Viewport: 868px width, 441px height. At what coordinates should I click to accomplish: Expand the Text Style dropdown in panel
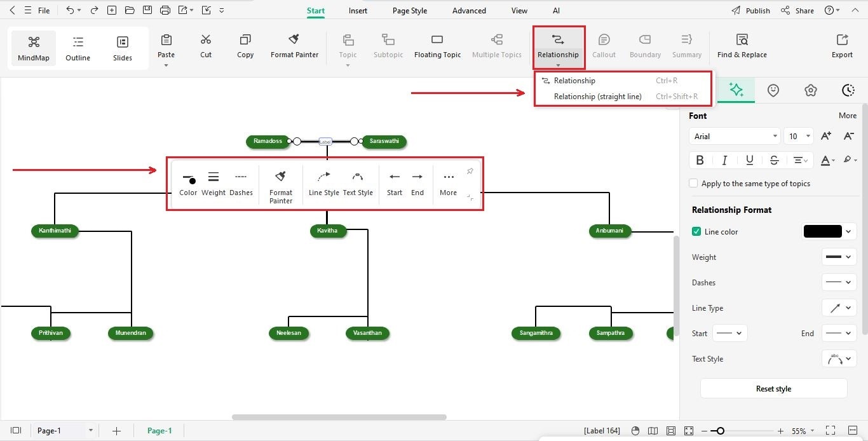pos(839,359)
